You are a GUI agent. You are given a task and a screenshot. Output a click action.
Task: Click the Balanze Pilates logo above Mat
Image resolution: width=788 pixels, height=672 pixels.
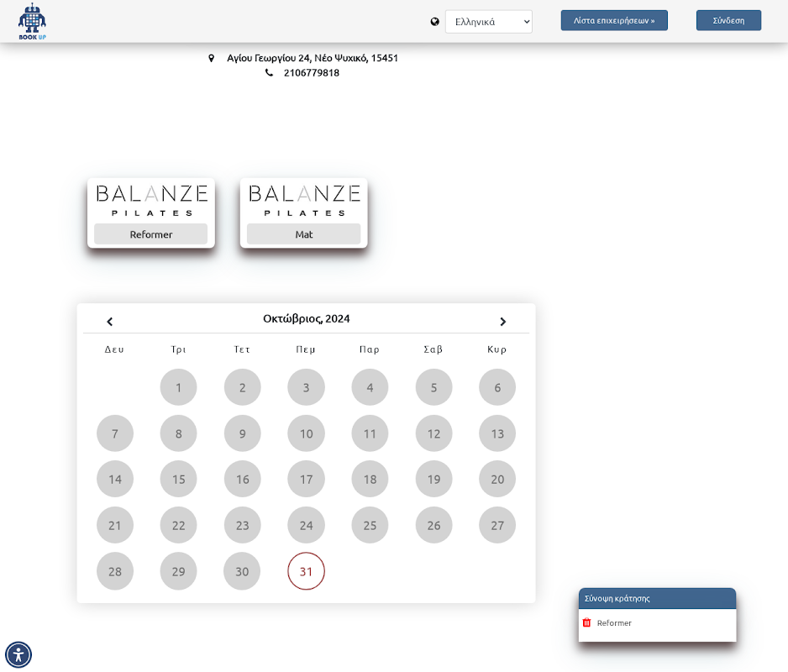coord(304,200)
